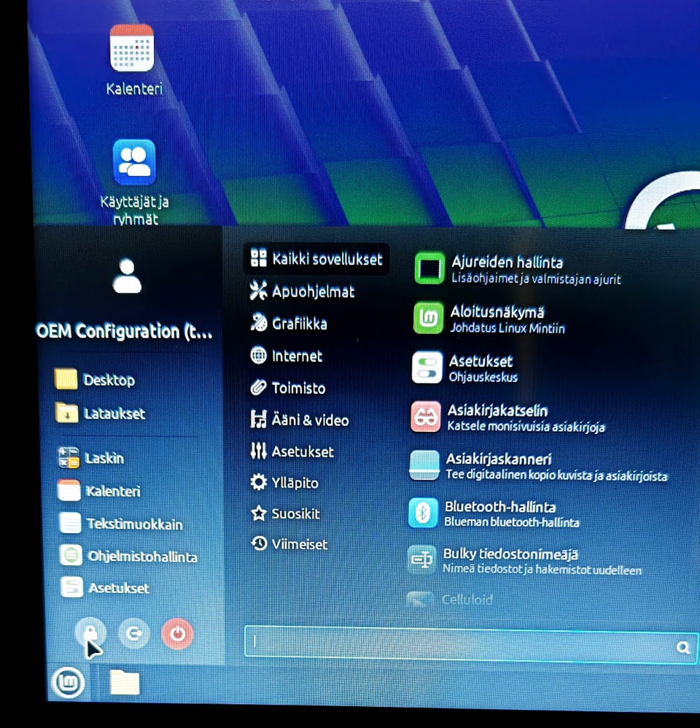Click the lock screen button
The height and width of the screenshot is (728, 700).
[x=90, y=632]
